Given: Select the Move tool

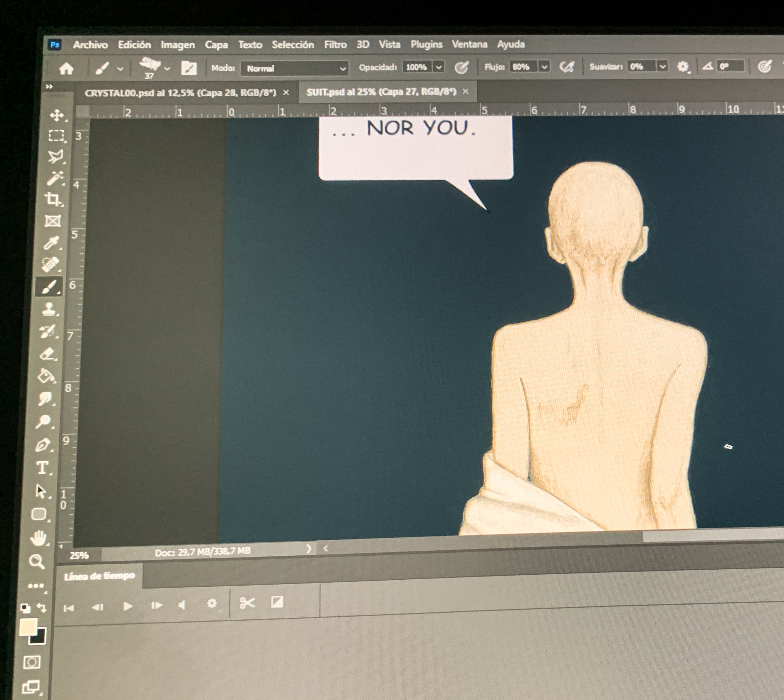Looking at the screenshot, I should tap(57, 115).
